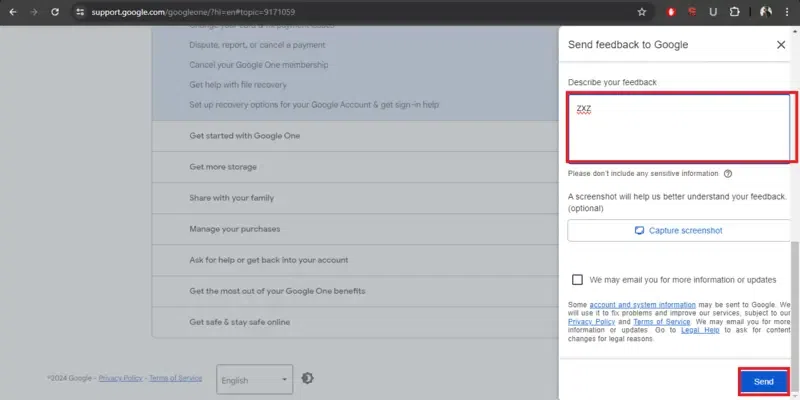This screenshot has height=400, width=800.
Task: Open the Chrome three-dot menu
Action: (x=787, y=12)
